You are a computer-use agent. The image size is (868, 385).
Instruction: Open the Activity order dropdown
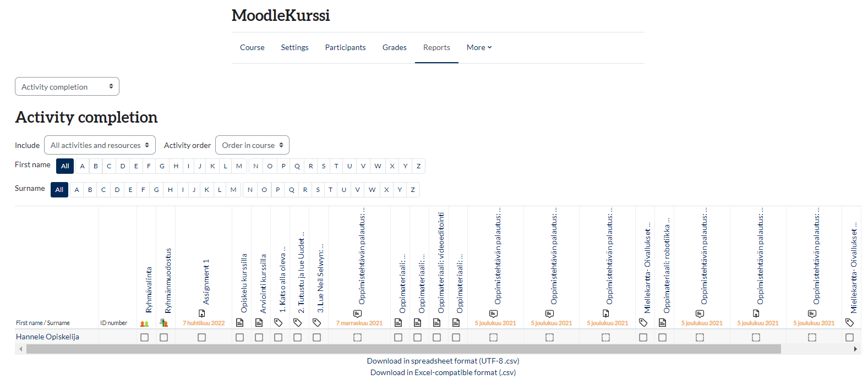pyautogui.click(x=252, y=145)
